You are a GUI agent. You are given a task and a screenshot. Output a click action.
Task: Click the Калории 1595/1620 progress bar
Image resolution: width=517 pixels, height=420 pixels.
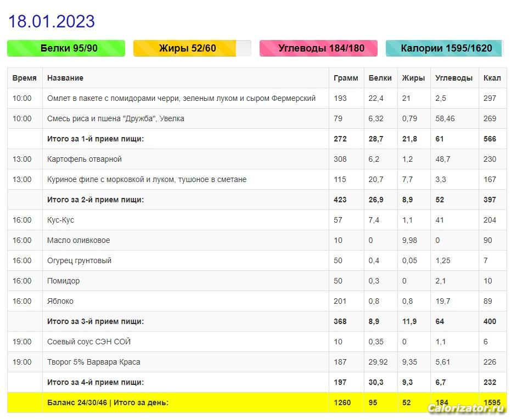click(x=446, y=48)
